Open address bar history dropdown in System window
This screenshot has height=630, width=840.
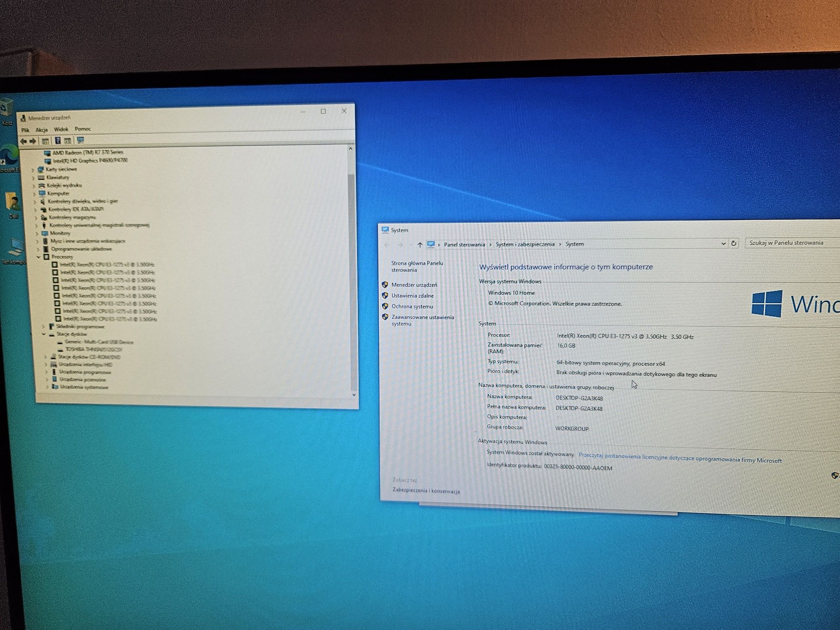(x=723, y=244)
